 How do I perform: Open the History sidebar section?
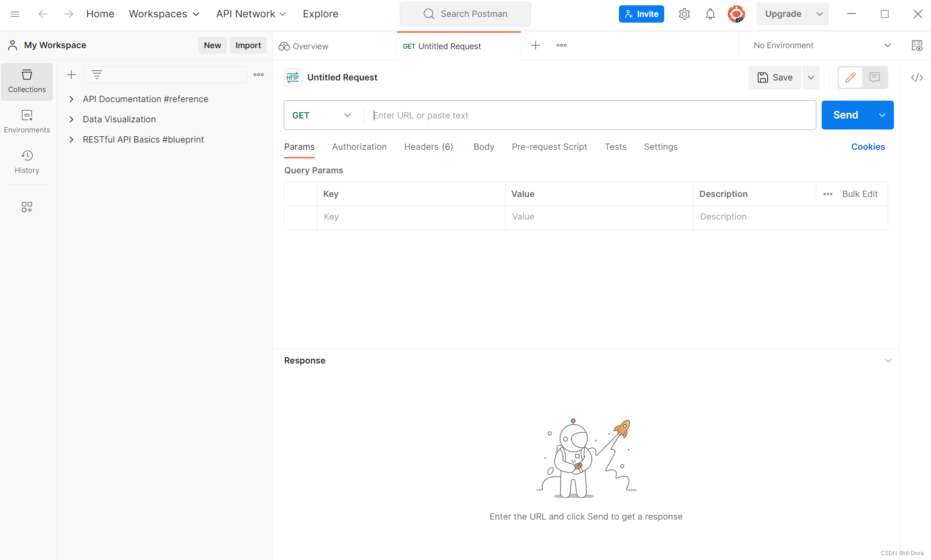27,162
